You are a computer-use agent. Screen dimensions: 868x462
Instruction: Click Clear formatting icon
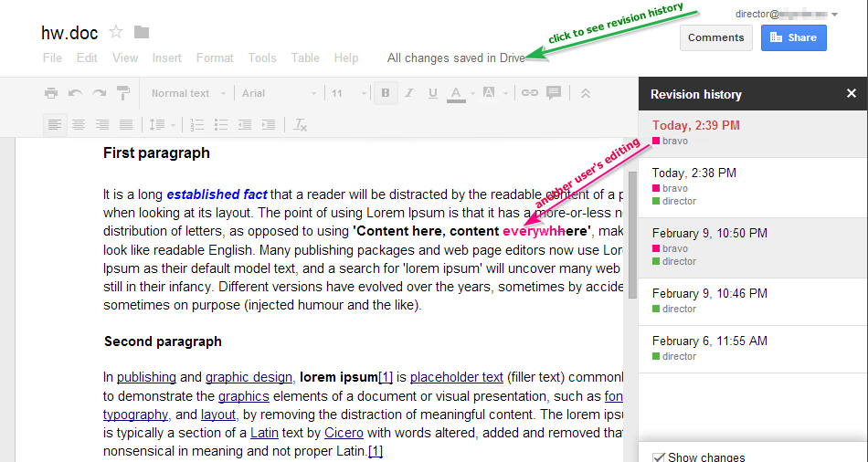pos(300,125)
